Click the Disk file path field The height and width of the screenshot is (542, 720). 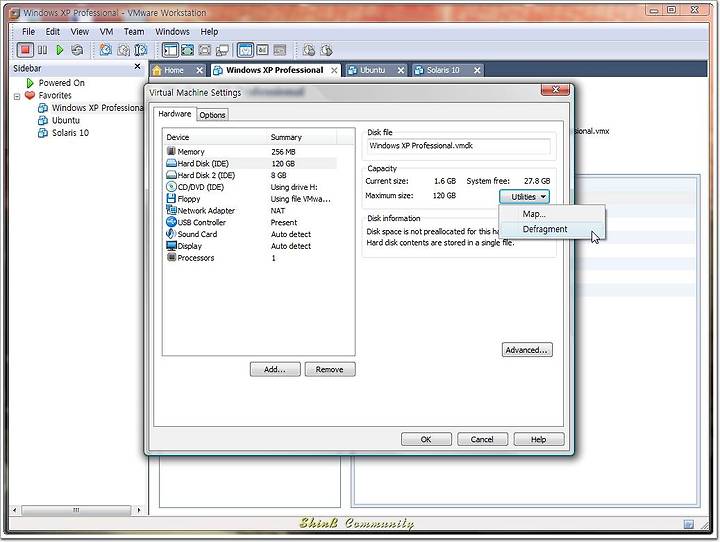tap(459, 146)
